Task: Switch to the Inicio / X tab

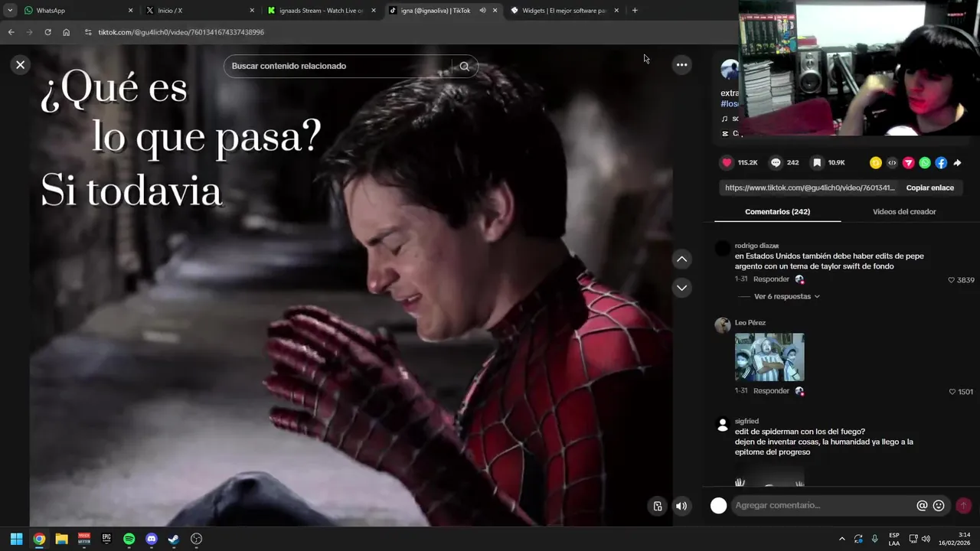Action: pyautogui.click(x=198, y=11)
